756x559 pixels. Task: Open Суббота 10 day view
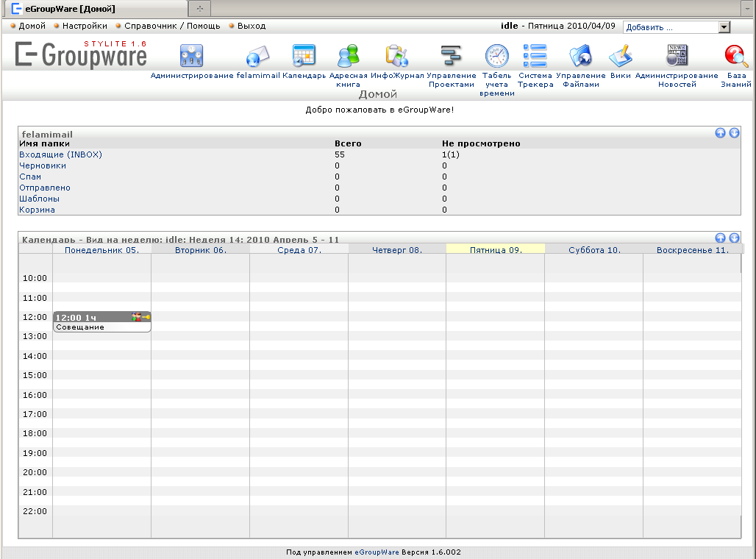(594, 250)
